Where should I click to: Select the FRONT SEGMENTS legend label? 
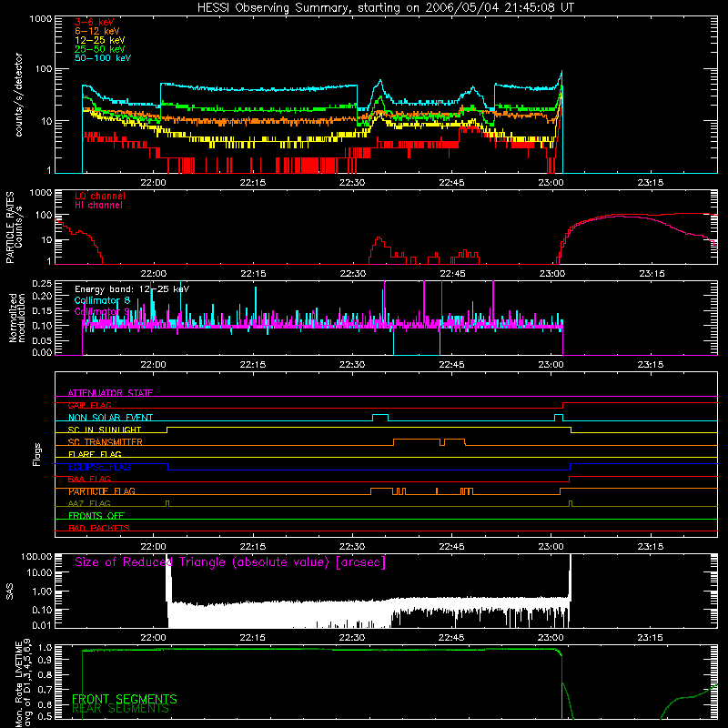pyautogui.click(x=125, y=699)
